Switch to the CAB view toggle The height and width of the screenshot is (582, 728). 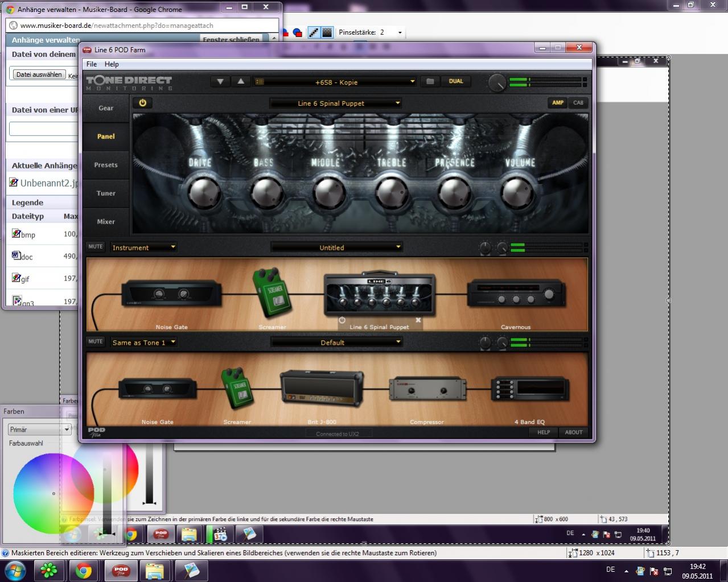pos(578,103)
